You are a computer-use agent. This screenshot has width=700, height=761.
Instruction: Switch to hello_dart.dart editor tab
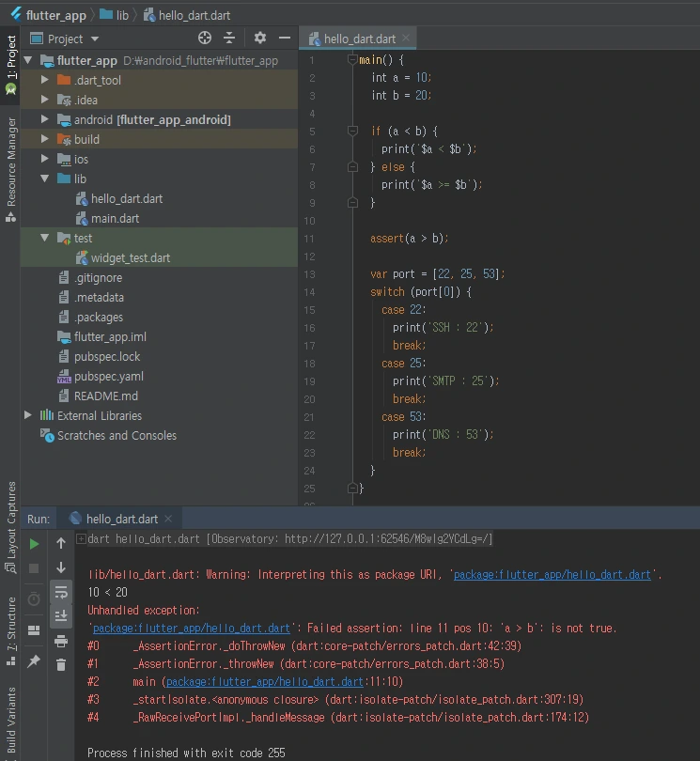tap(359, 39)
